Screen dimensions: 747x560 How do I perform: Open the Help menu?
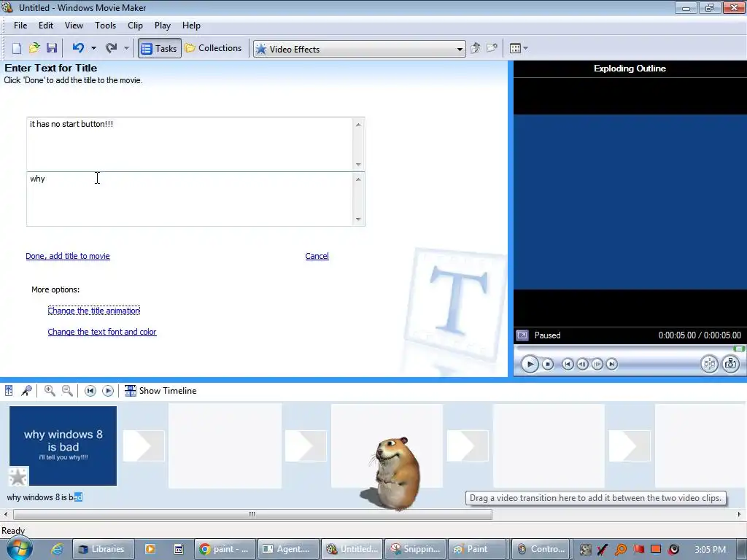point(191,26)
